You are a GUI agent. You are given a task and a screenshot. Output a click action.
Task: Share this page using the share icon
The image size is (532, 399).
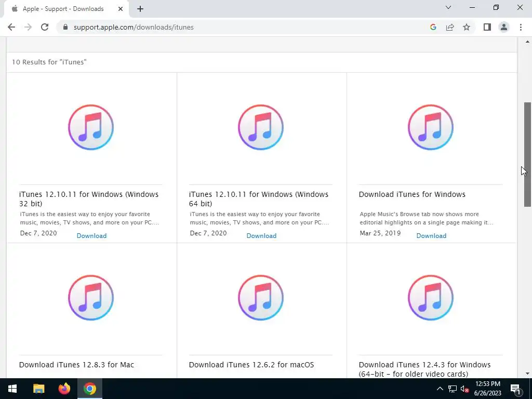[450, 27]
